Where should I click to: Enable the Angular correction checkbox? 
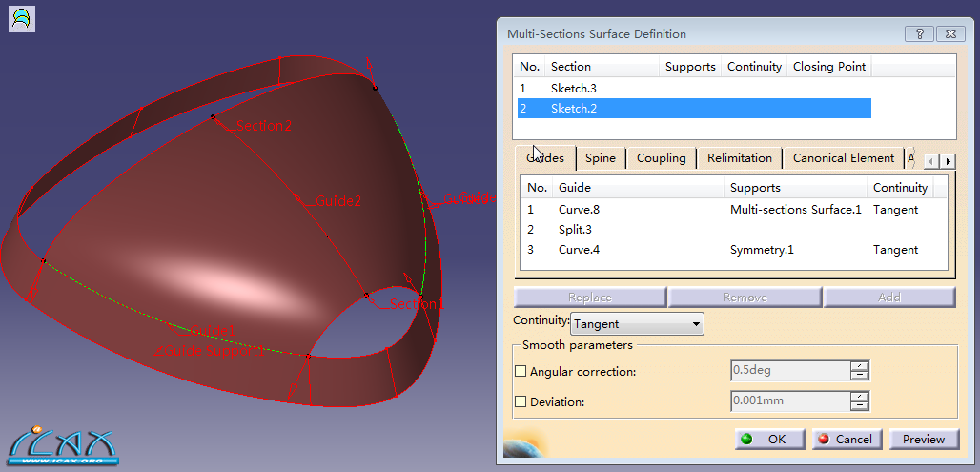[520, 371]
